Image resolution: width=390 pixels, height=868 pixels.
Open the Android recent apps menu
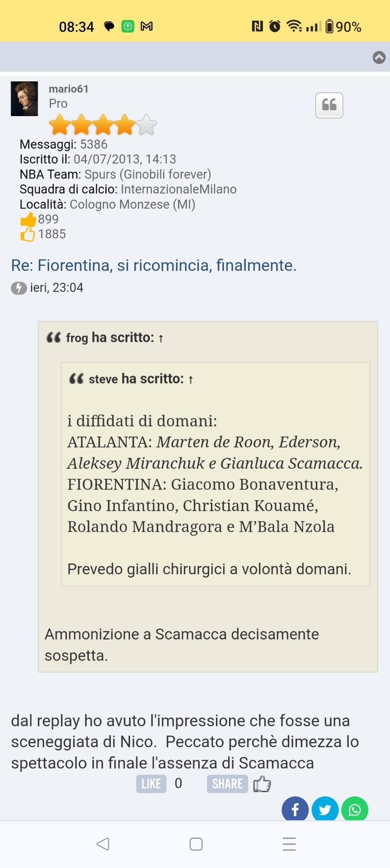[289, 844]
